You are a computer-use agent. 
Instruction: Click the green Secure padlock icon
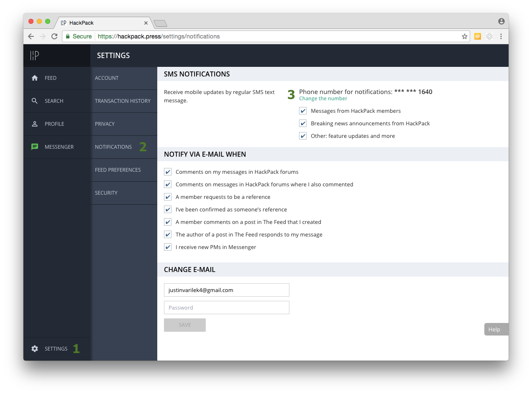click(68, 36)
